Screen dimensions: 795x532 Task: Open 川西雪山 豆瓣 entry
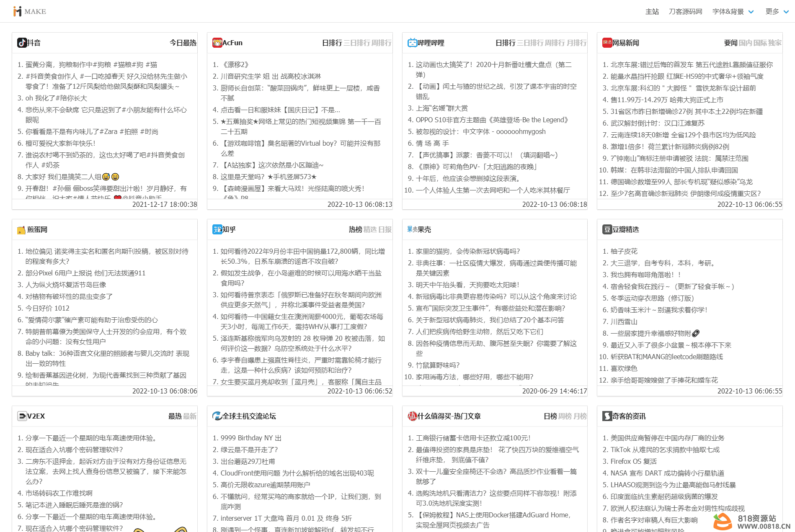624,321
